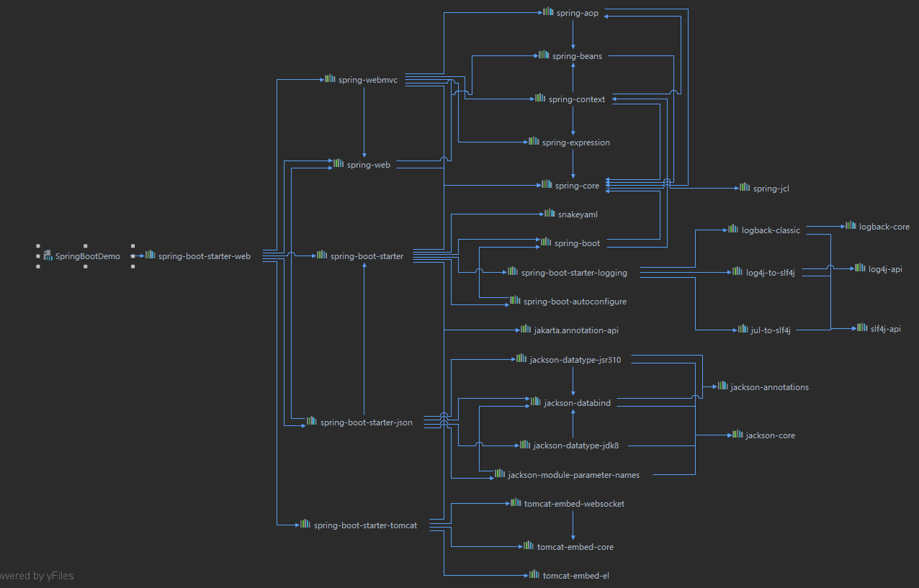This screenshot has height=588, width=919.
Task: Click the logback-classic library icon
Action: point(733,229)
